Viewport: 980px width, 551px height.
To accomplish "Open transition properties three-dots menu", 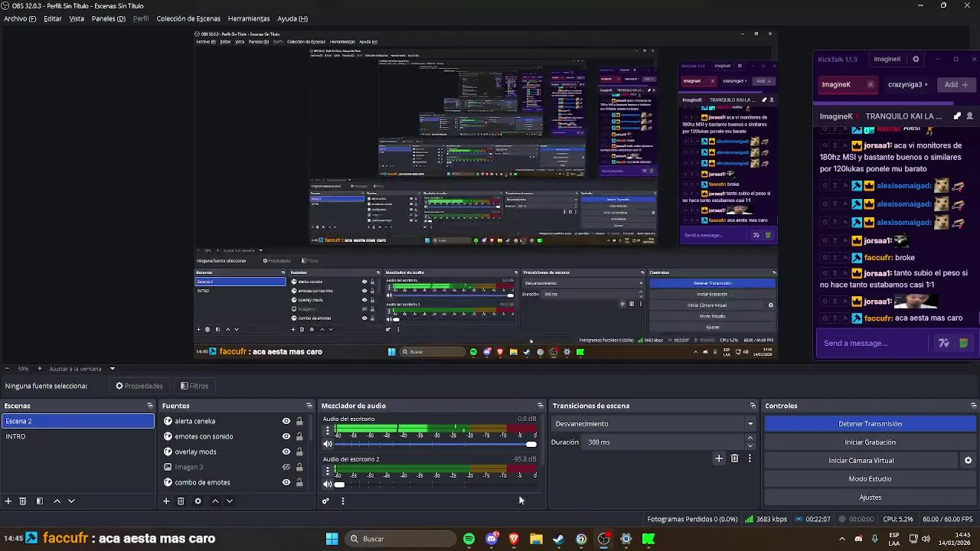I will pos(750,458).
